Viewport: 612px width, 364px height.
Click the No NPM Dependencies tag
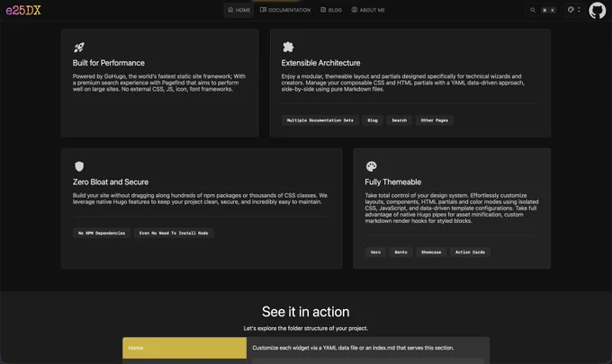click(x=102, y=233)
